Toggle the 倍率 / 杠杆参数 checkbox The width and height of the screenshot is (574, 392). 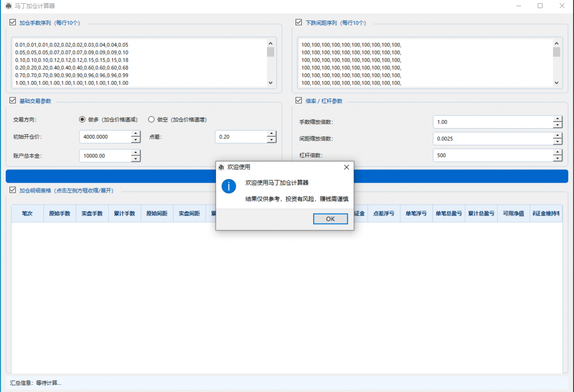click(299, 101)
